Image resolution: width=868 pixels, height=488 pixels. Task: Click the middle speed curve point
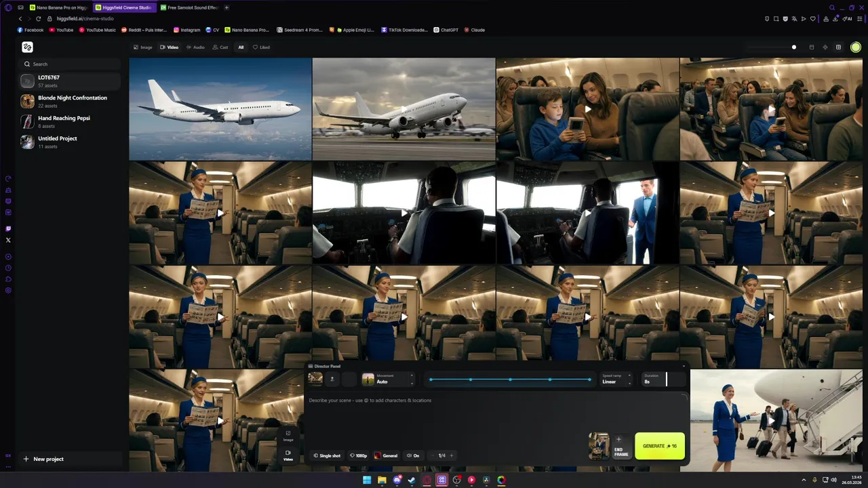pyautogui.click(x=510, y=380)
